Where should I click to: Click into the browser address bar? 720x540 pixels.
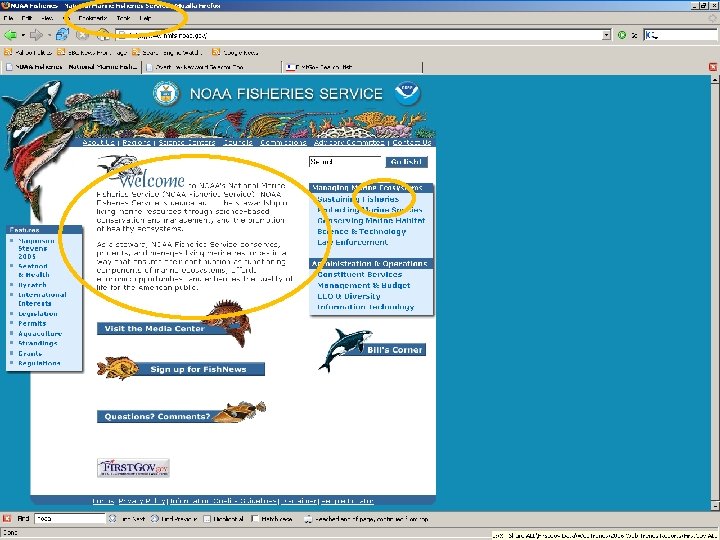359,35
